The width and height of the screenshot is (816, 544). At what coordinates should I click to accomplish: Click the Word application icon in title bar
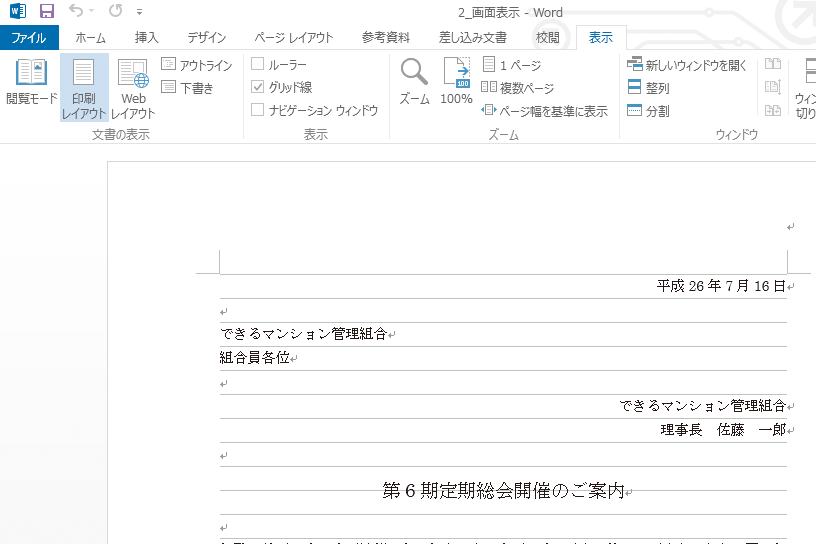click(x=18, y=11)
